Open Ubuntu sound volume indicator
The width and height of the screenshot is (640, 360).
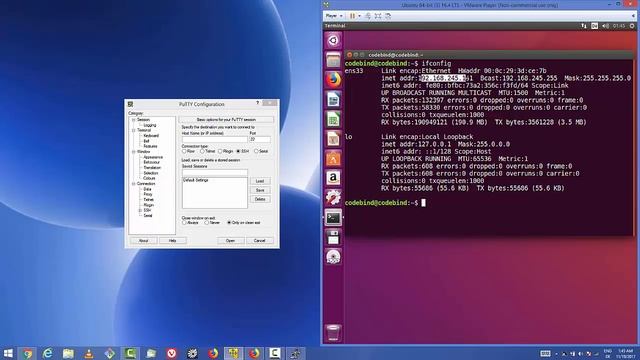(x=605, y=26)
